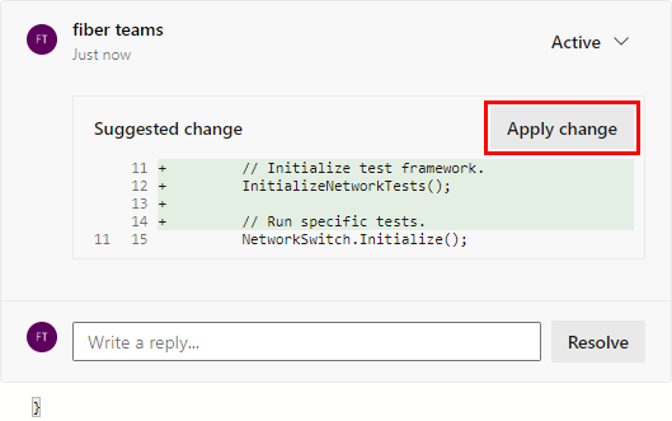The width and height of the screenshot is (672, 421).
Task: Click the Apply change button
Action: [x=562, y=129]
